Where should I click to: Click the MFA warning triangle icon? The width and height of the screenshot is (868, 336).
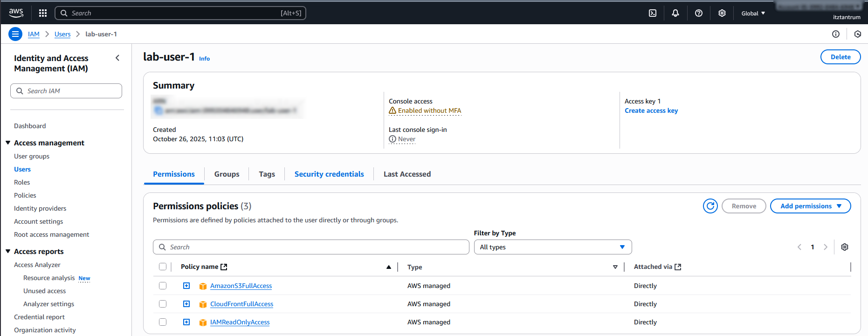(x=393, y=110)
